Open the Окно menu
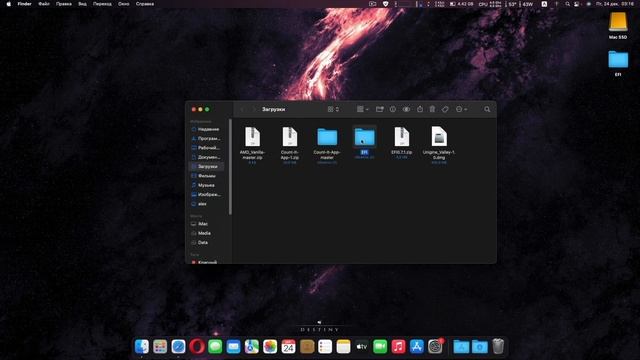The width and height of the screenshot is (640, 360). tap(124, 4)
